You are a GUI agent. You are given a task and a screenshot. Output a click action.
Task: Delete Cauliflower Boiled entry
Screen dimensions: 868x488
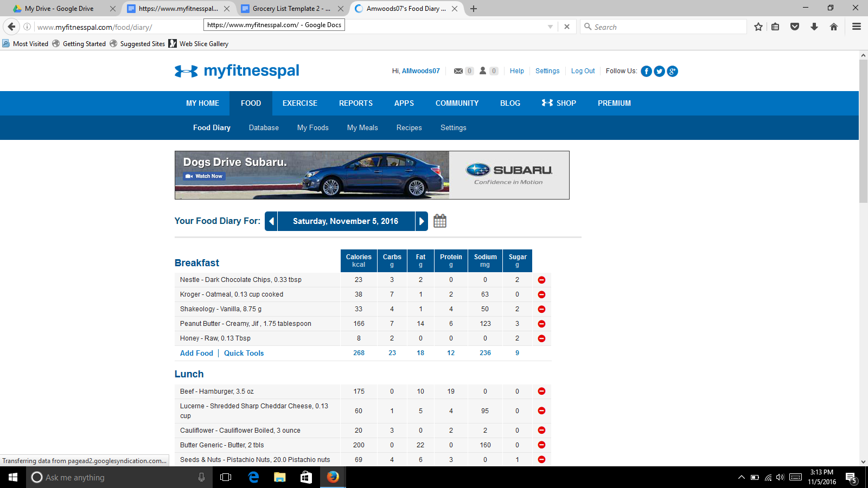[541, 430]
